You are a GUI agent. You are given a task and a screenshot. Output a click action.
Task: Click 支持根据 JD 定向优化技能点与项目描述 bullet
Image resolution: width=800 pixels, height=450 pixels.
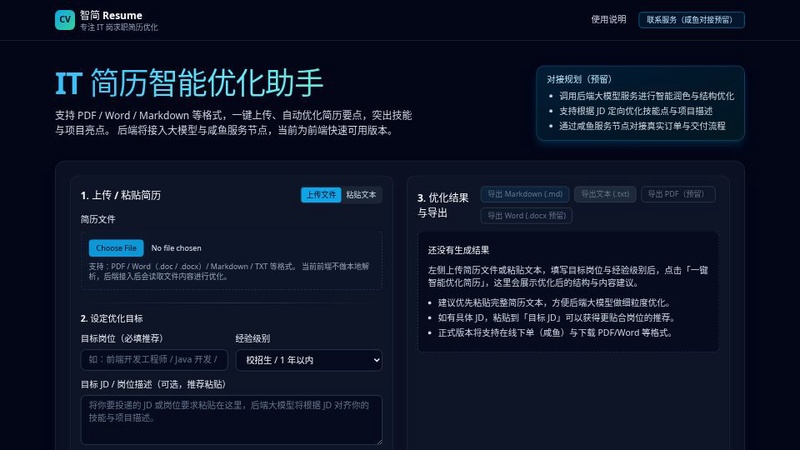(x=636, y=111)
